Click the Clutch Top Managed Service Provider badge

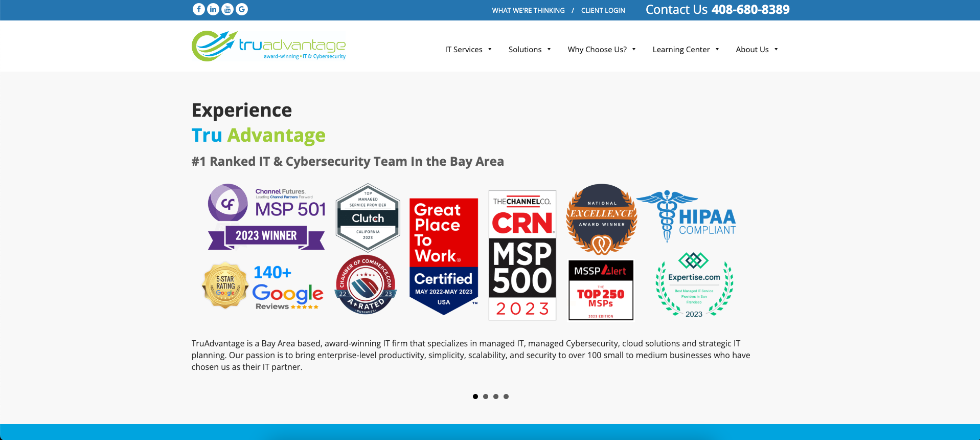pos(368,217)
